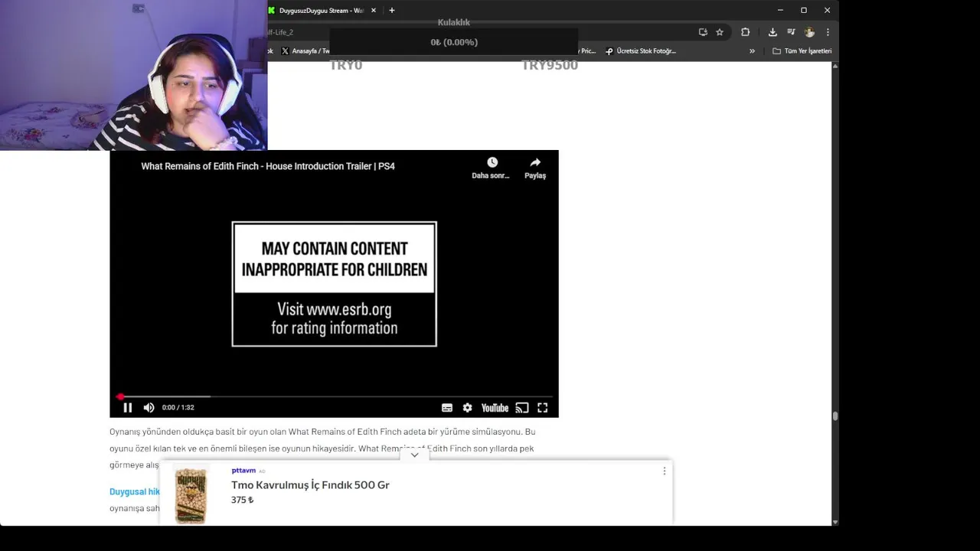
Task: Click the scrollbar up arrow
Action: (835, 66)
